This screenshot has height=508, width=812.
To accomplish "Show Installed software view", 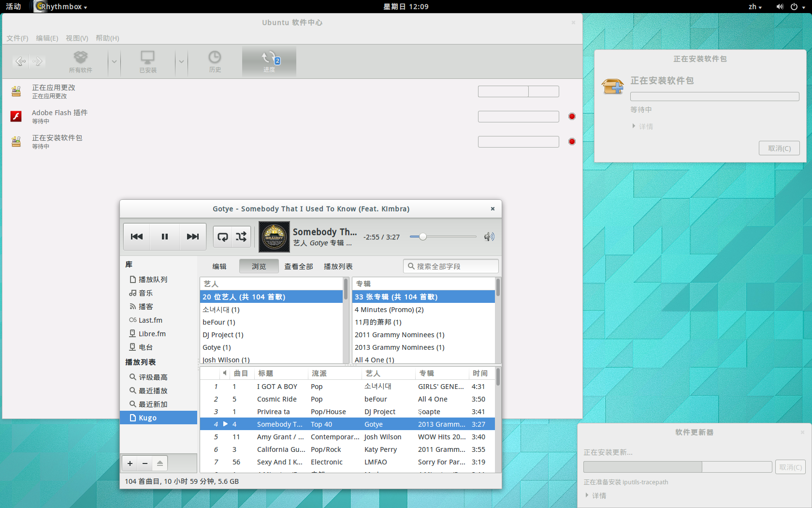I will point(148,62).
